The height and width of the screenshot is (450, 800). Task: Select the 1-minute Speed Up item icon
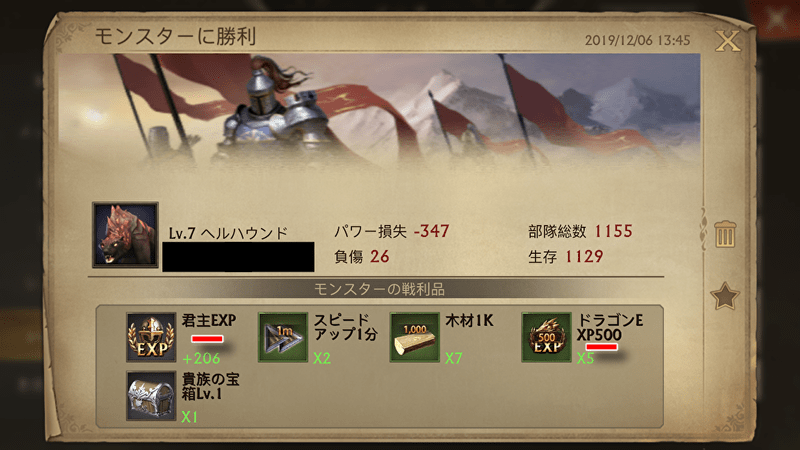point(283,337)
